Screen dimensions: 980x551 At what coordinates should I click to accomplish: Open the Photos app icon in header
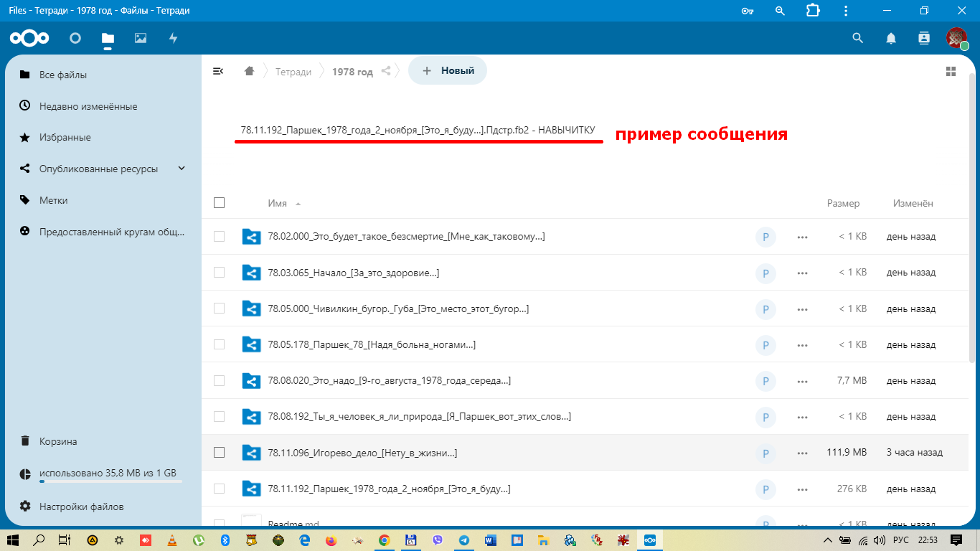141,38
